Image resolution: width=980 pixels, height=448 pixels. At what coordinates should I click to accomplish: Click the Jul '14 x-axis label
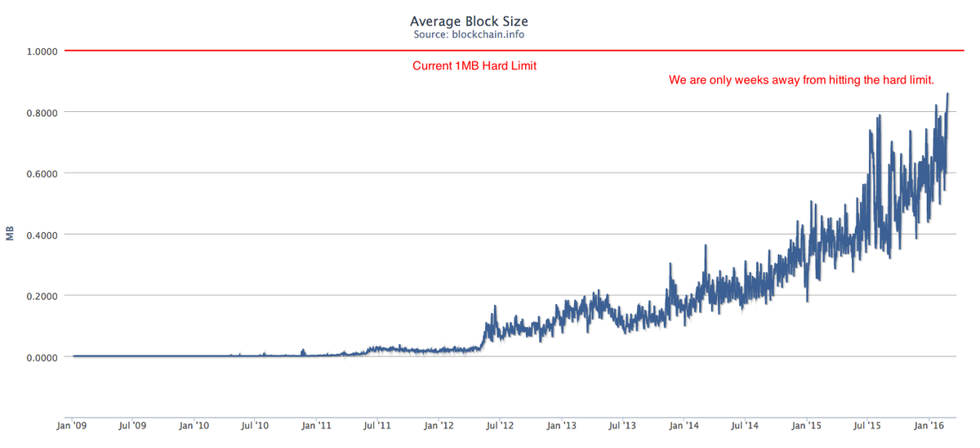(746, 426)
